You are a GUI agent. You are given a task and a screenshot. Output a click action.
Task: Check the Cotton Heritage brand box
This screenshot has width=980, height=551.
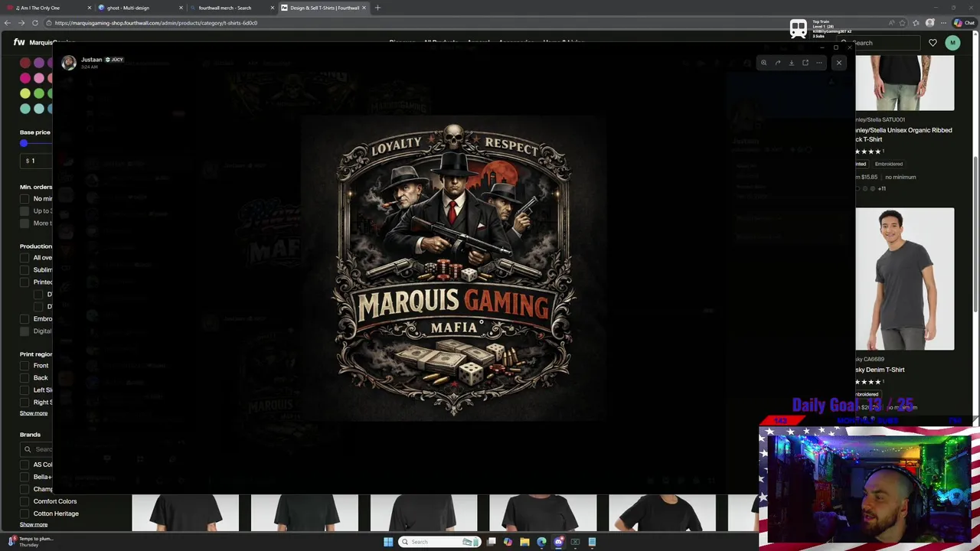tap(24, 514)
